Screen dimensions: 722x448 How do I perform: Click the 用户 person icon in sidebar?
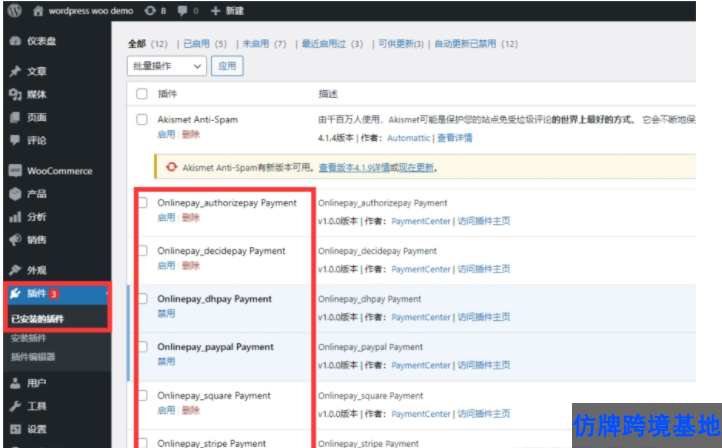click(x=15, y=383)
